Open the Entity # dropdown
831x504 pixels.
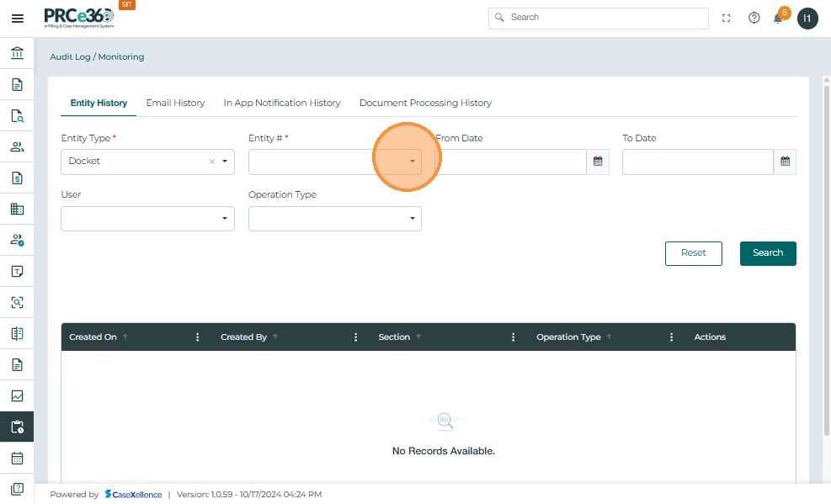[412, 162]
